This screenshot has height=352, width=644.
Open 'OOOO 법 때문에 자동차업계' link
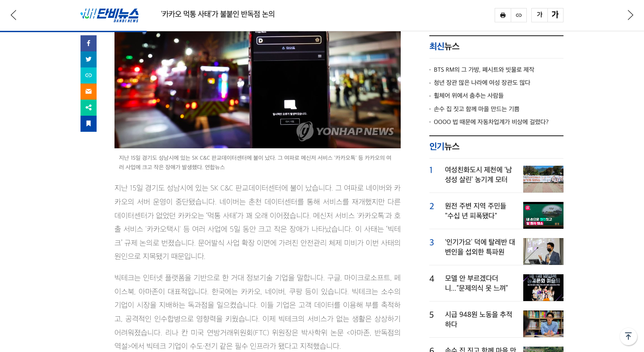[x=491, y=122]
